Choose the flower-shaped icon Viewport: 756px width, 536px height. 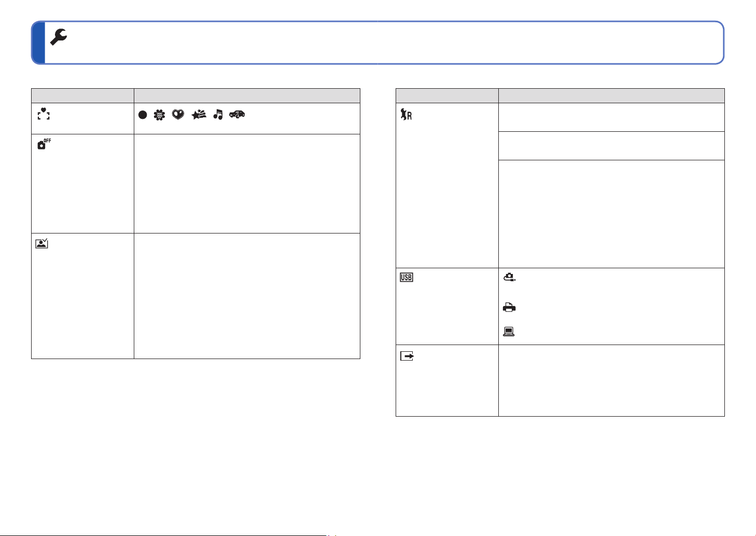coord(160,116)
